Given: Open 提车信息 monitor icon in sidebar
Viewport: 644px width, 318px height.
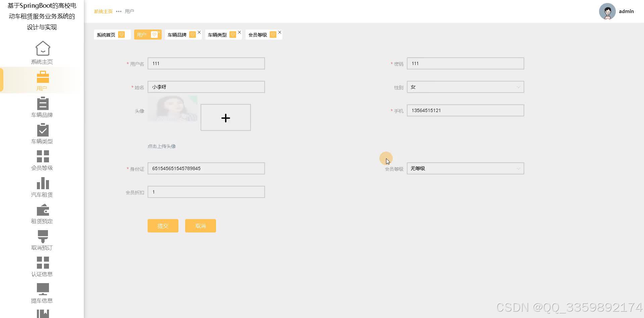Looking at the screenshot, I should 43,289.
